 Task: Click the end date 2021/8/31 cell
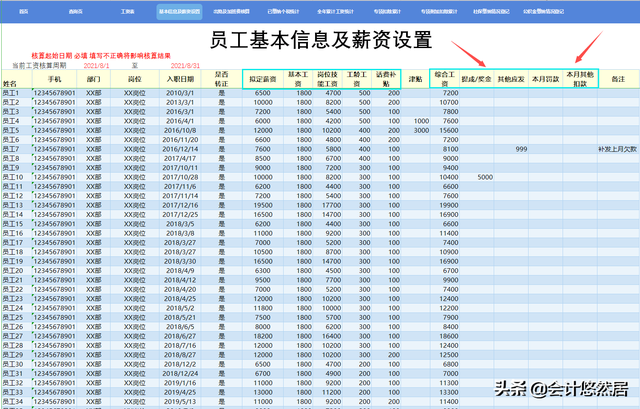185,65
